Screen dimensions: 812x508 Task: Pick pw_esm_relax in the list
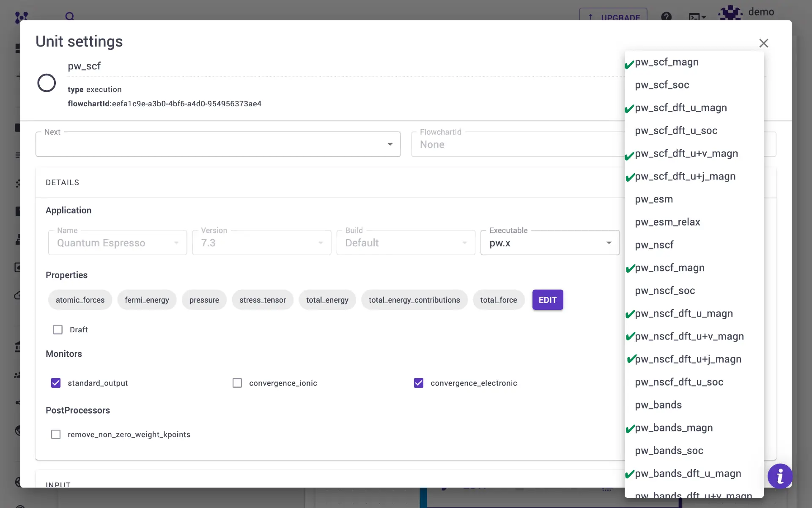pos(667,222)
